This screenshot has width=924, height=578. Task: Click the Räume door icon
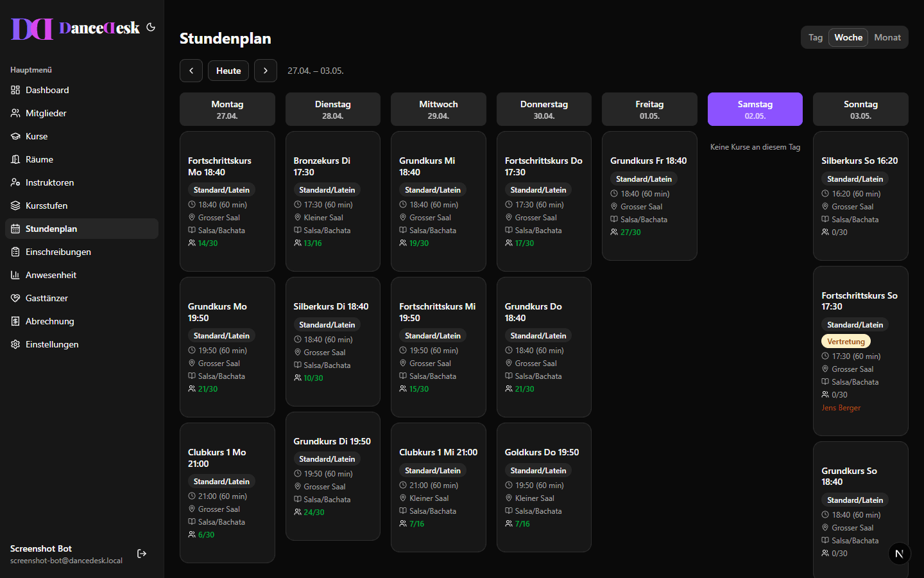click(15, 159)
